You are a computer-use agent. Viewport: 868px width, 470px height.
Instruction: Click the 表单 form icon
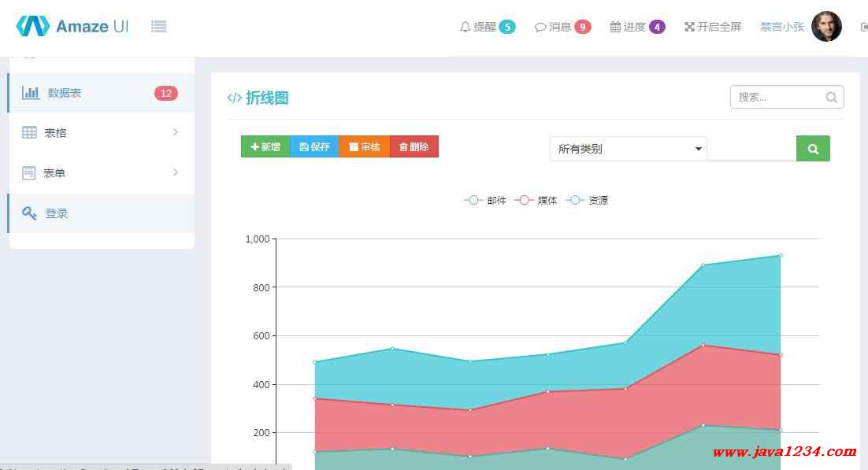(29, 172)
